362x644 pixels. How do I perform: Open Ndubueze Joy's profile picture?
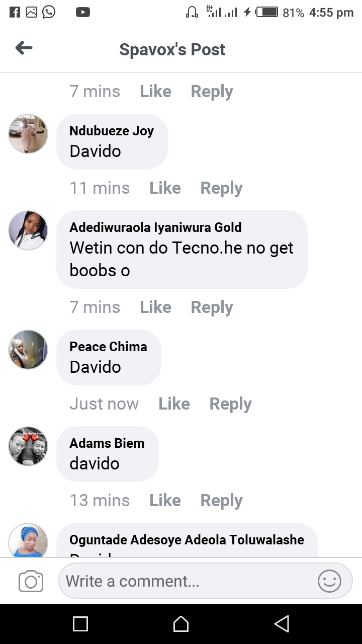point(28,133)
